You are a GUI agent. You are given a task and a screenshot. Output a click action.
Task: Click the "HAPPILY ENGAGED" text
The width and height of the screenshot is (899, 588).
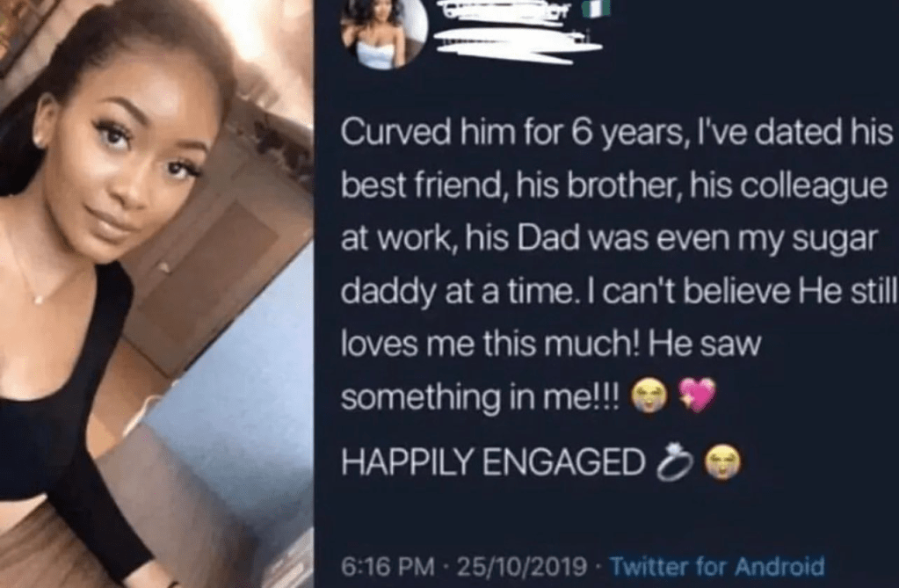[494, 461]
